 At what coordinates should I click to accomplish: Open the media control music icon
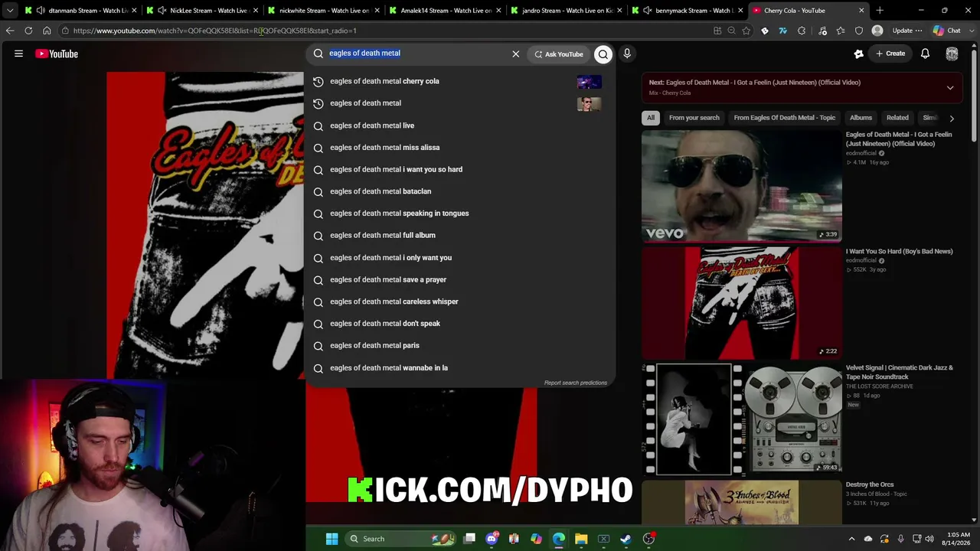pos(822,31)
